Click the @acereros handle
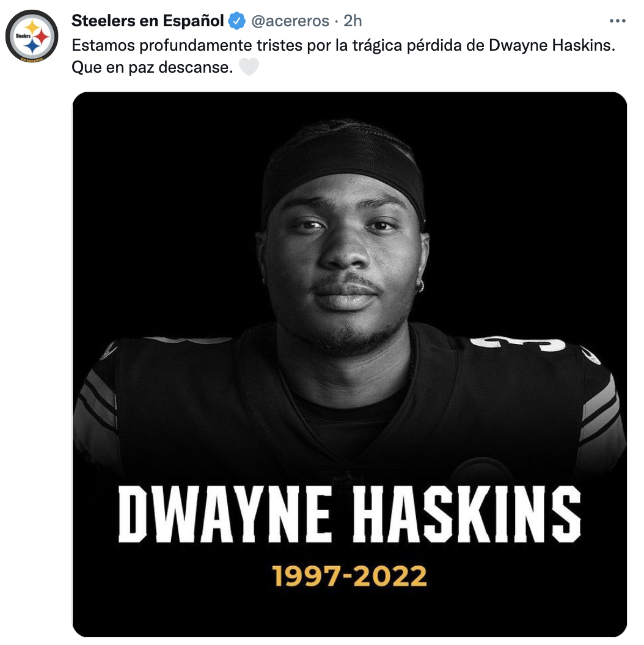 coord(291,21)
